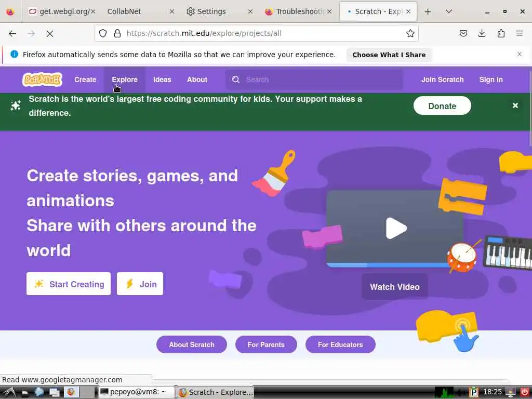
Task: Open the Explore menu item
Action: 125,79
